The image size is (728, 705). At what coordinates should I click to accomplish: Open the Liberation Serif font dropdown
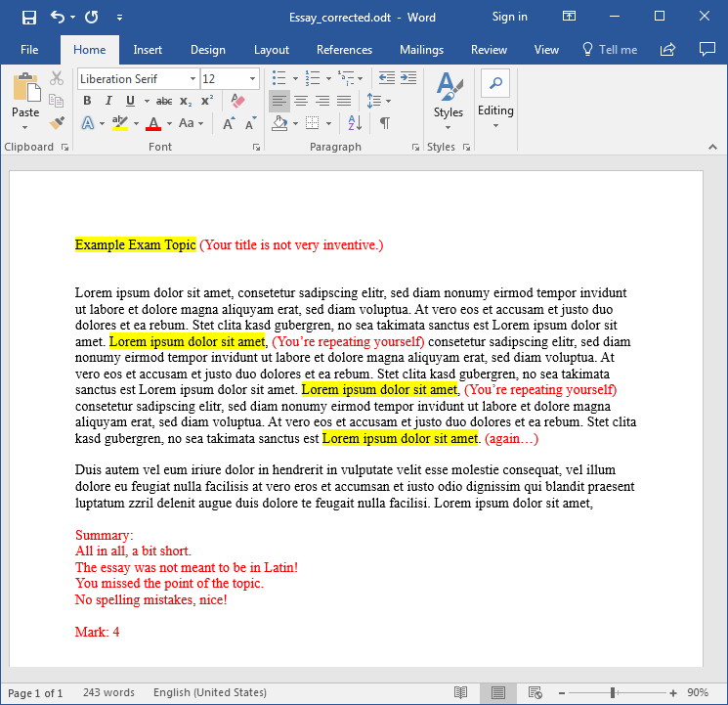point(193,78)
